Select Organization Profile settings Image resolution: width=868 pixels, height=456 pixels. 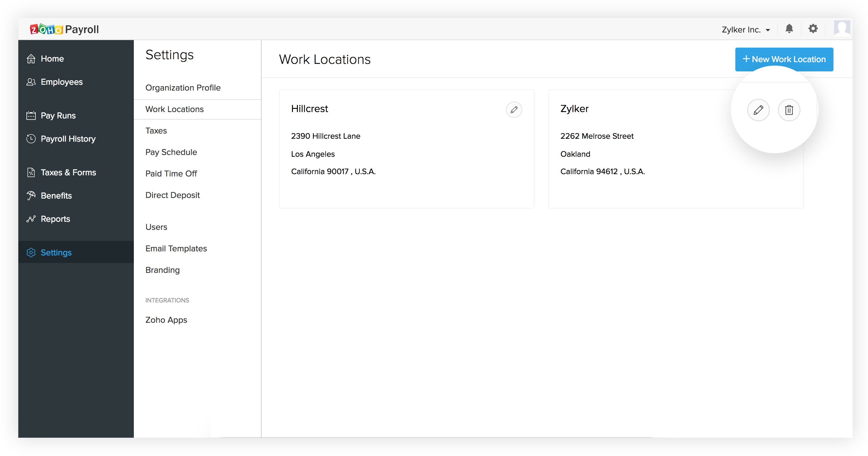[183, 88]
